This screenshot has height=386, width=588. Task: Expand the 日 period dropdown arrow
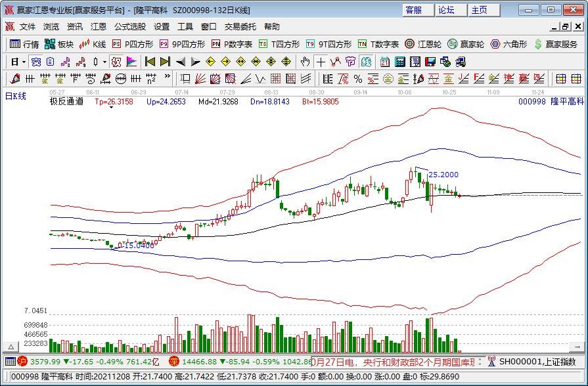click(x=24, y=62)
